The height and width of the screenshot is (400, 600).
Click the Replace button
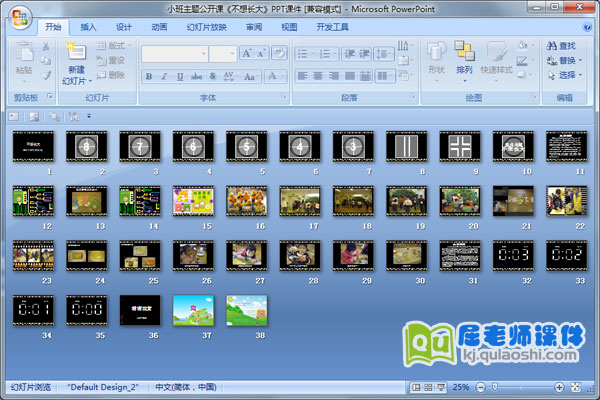tap(564, 60)
